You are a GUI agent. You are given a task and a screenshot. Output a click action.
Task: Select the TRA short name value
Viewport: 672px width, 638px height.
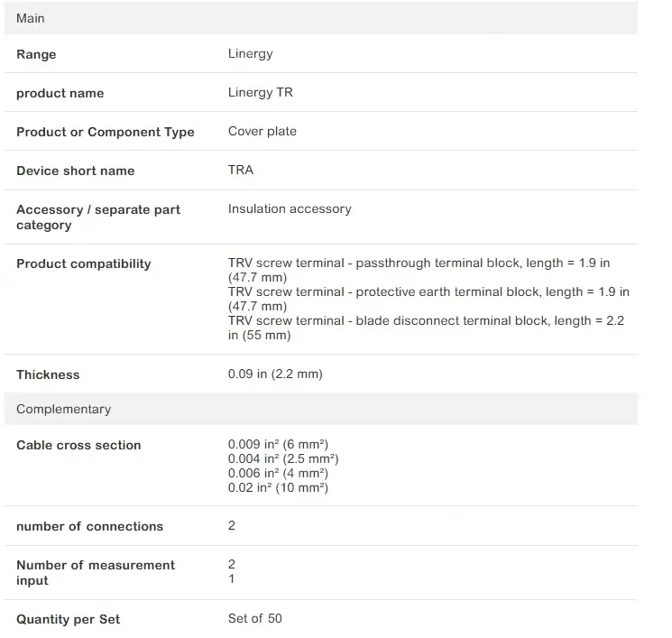click(241, 171)
